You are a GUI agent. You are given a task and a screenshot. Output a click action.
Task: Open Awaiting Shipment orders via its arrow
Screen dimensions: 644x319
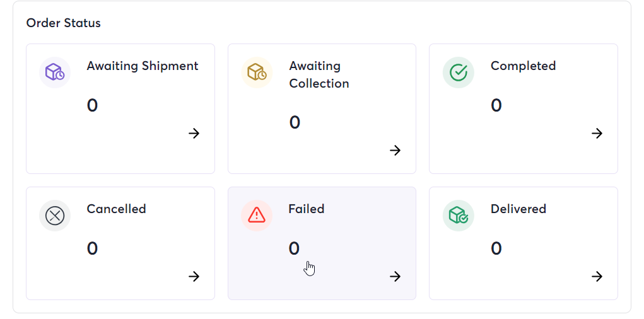194,134
